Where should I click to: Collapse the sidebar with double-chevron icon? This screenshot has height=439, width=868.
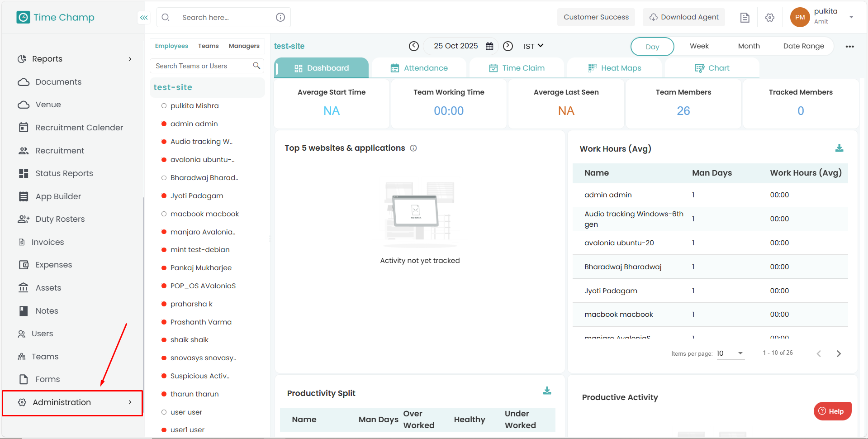point(144,18)
